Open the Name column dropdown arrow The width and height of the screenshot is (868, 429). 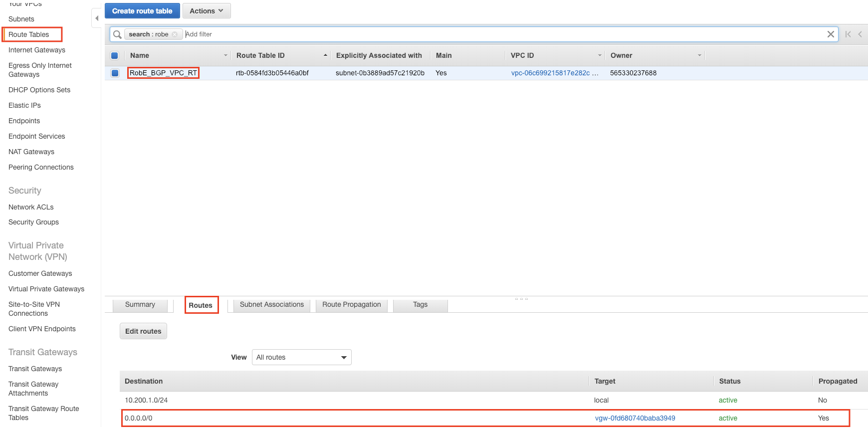[225, 55]
